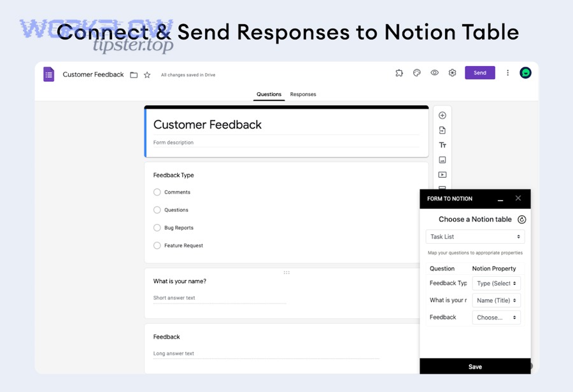This screenshot has width=573, height=392.
Task: Close the Form to Notion panel
Action: (x=518, y=198)
